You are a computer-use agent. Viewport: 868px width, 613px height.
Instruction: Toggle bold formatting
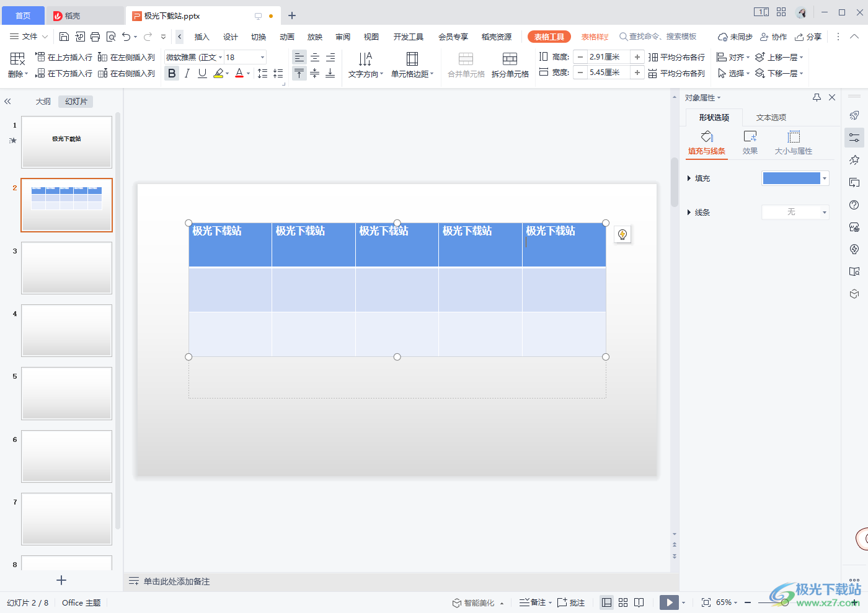pos(172,73)
